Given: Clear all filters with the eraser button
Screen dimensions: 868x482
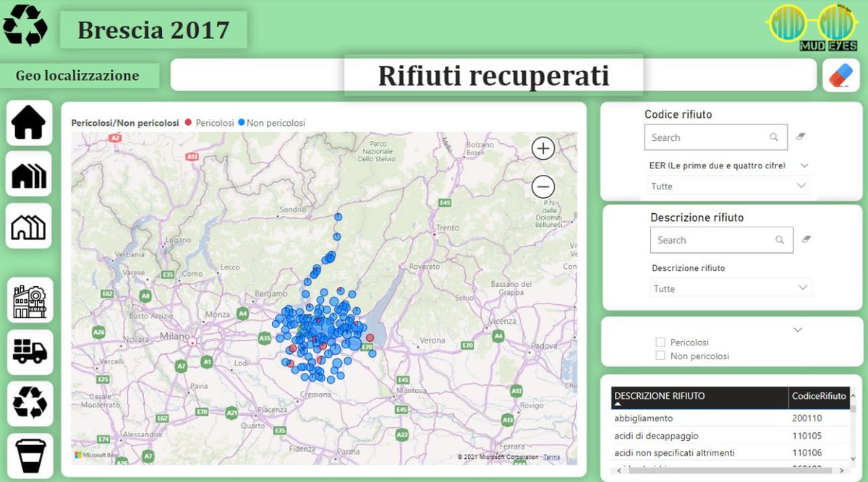Looking at the screenshot, I should 841,75.
